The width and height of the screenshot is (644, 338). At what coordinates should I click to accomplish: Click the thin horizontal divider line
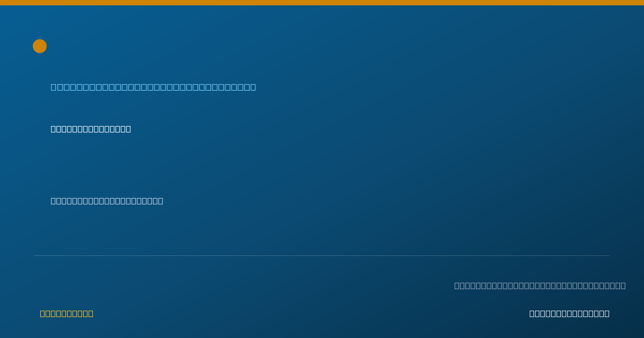[x=322, y=255]
